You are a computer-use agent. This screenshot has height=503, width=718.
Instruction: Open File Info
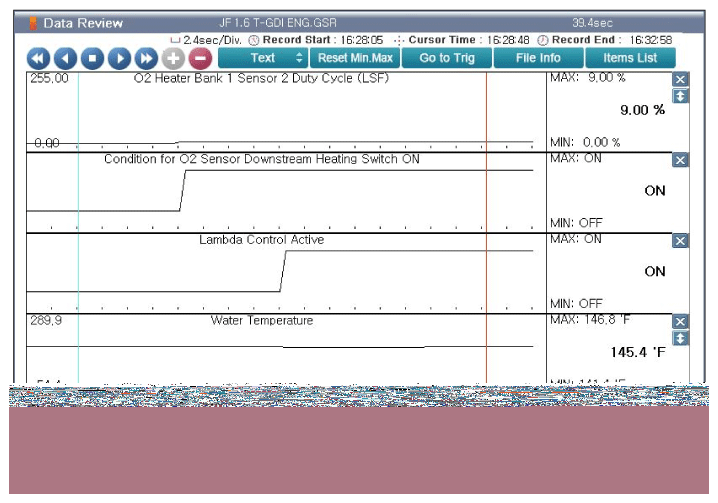538,58
